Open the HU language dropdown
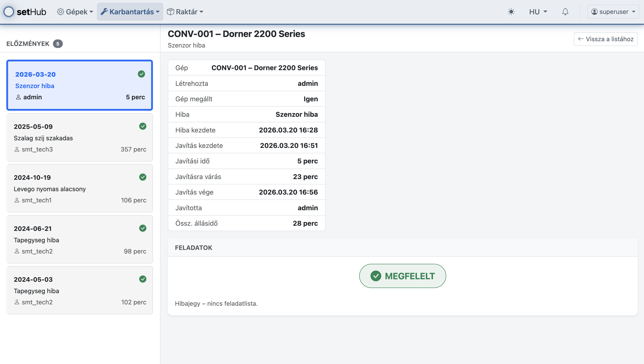The width and height of the screenshot is (644, 364). click(538, 12)
